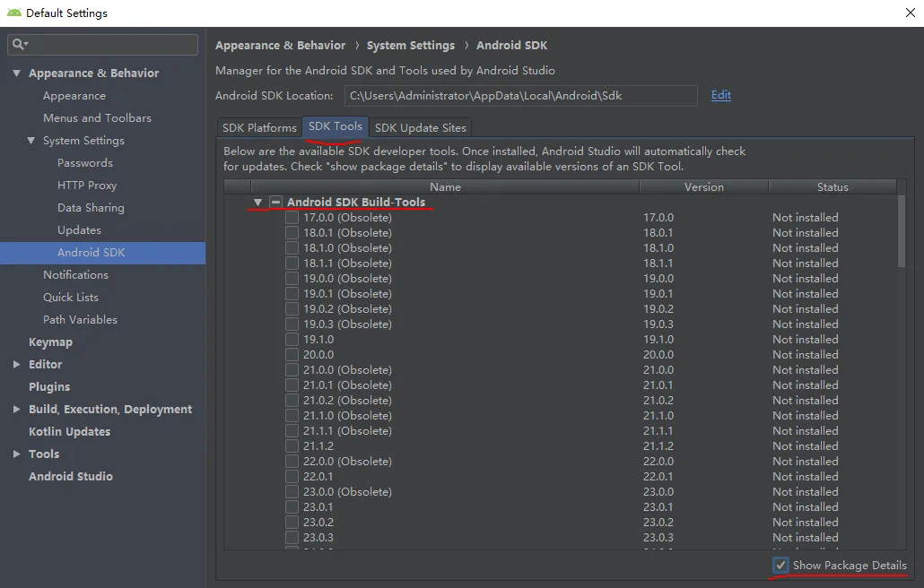
Task: Uncheck Show Package Details
Action: [780, 565]
